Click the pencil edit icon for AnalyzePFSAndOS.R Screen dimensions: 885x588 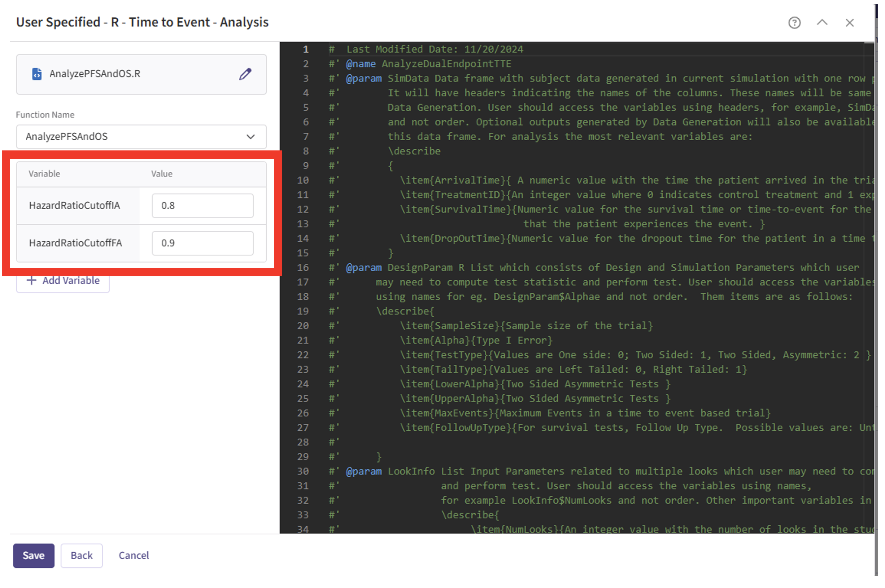click(x=245, y=74)
